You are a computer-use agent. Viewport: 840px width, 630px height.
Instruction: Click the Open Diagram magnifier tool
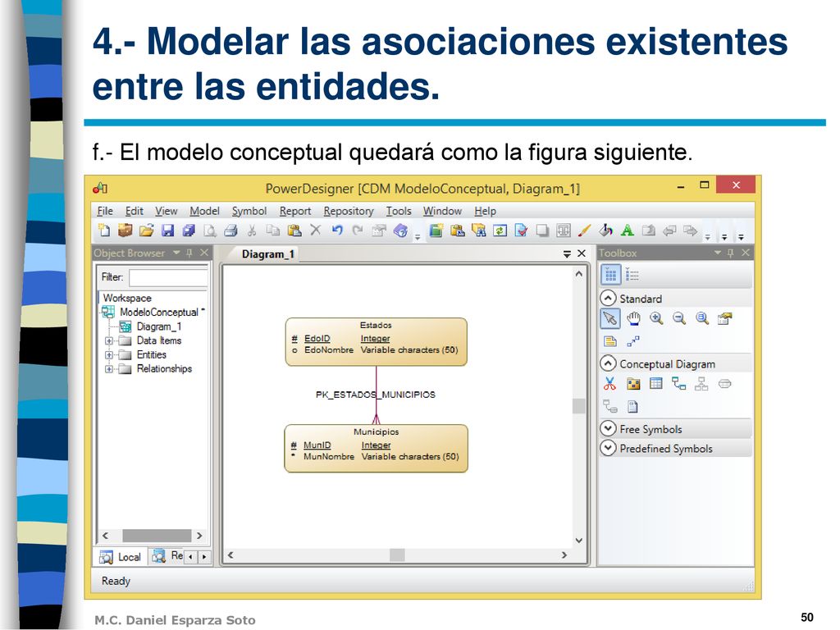(x=702, y=319)
